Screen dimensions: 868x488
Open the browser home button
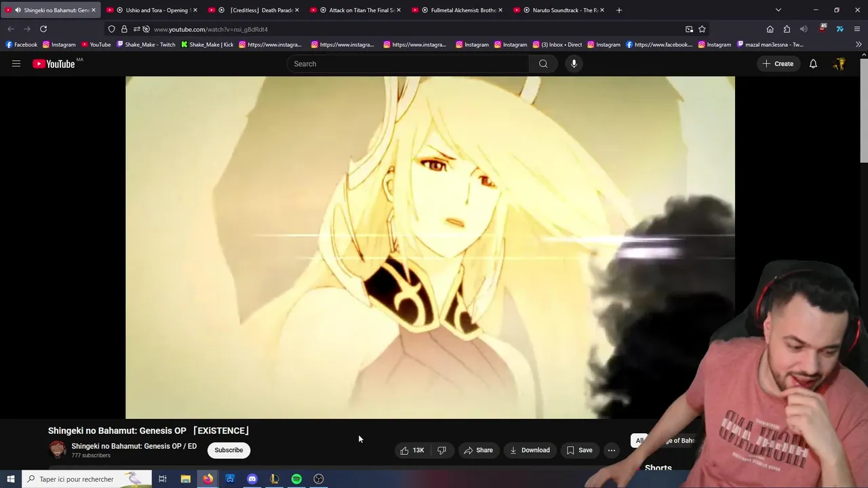point(770,29)
